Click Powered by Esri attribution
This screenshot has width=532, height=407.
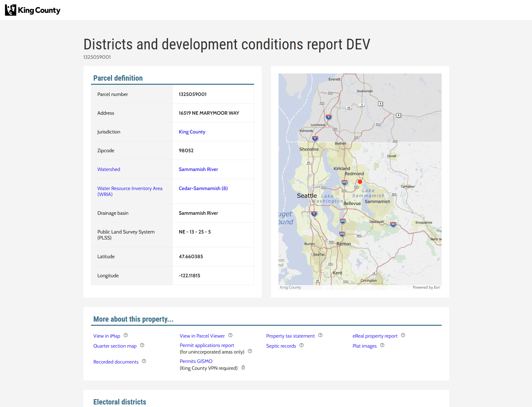click(x=426, y=287)
